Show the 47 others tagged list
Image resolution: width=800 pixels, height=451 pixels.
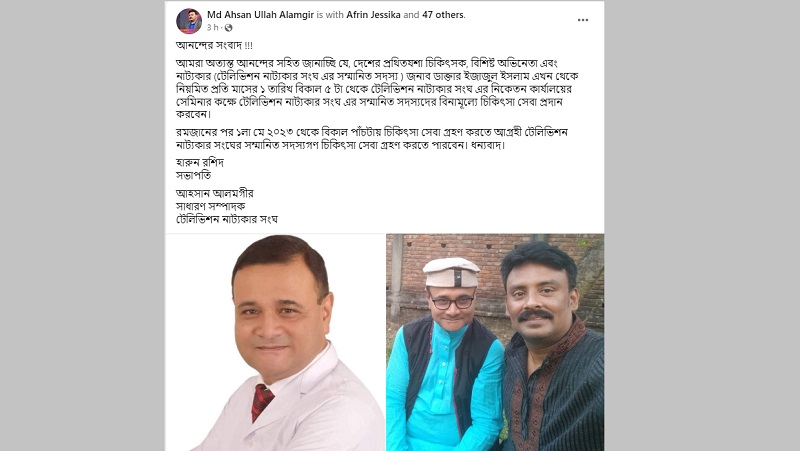(x=442, y=15)
